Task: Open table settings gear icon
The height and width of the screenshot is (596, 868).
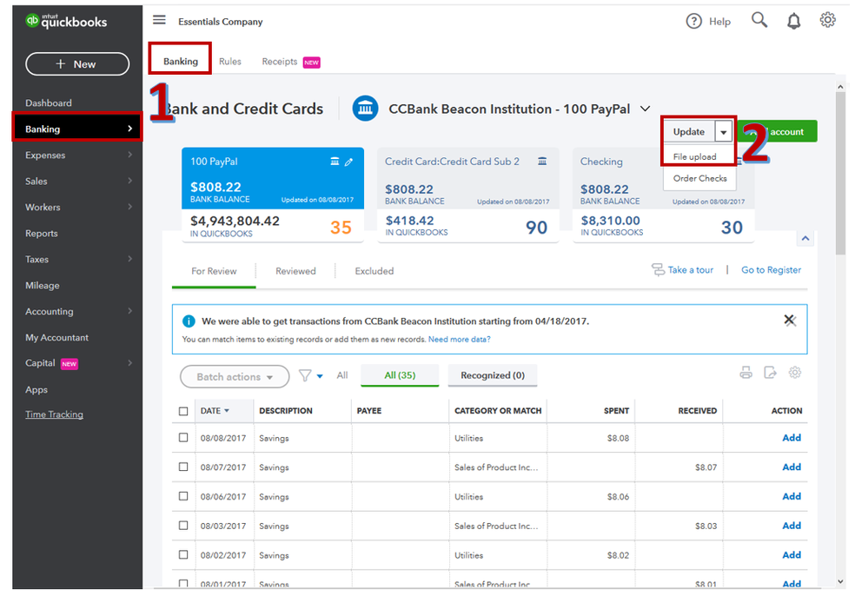Action: (x=795, y=373)
